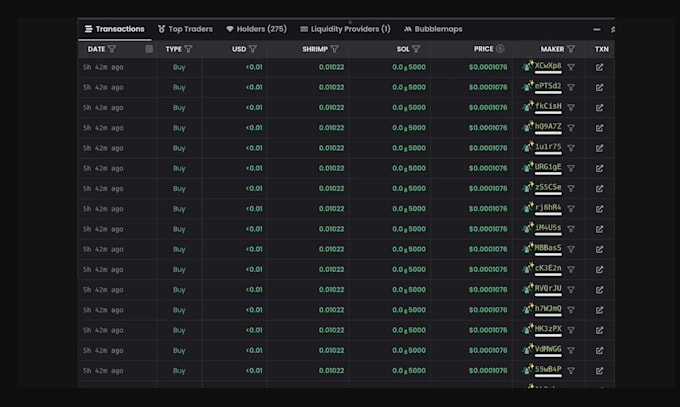Filter transactions by maker ePTSd2
Image resolution: width=680 pixels, height=407 pixels.
click(571, 88)
